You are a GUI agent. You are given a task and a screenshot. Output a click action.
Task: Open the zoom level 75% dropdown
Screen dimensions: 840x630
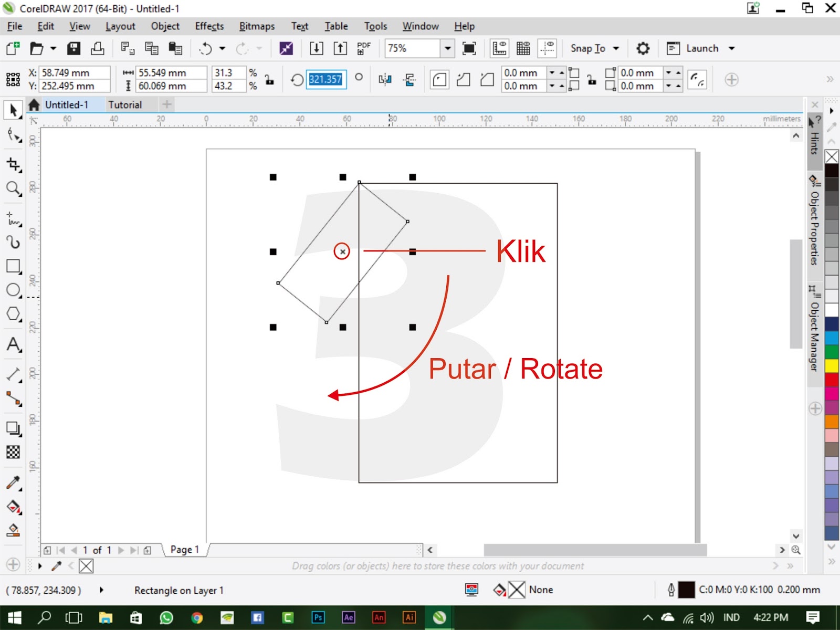pos(447,48)
